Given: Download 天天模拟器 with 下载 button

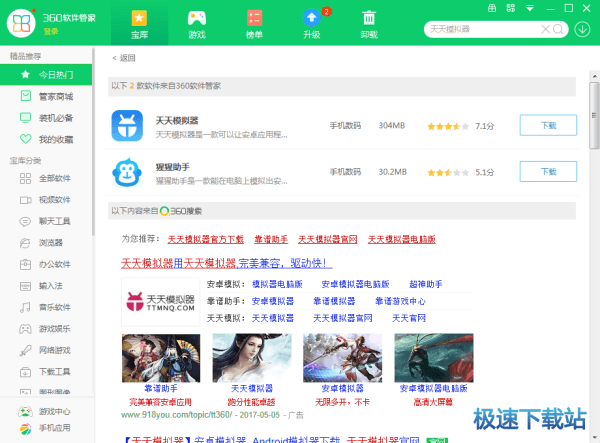Looking at the screenshot, I should pyautogui.click(x=548, y=125).
